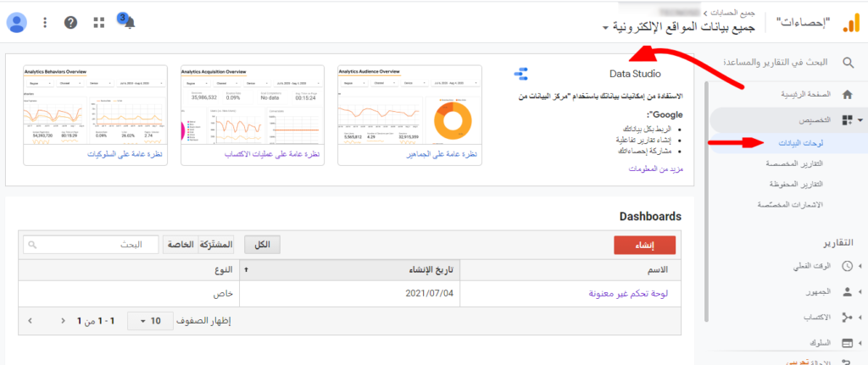Image resolution: width=868 pixels, height=365 pixels.
Task: Select the المشتركة filter tab
Action: [216, 245]
